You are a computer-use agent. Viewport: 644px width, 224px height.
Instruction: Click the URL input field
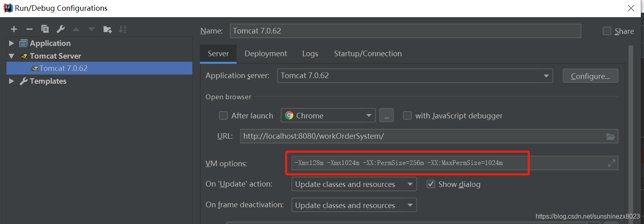click(x=429, y=136)
